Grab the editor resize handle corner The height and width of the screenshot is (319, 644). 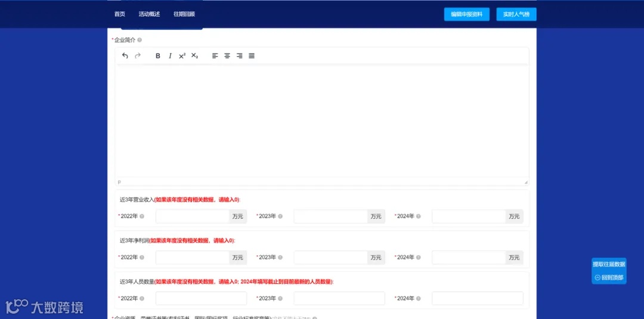tap(526, 182)
